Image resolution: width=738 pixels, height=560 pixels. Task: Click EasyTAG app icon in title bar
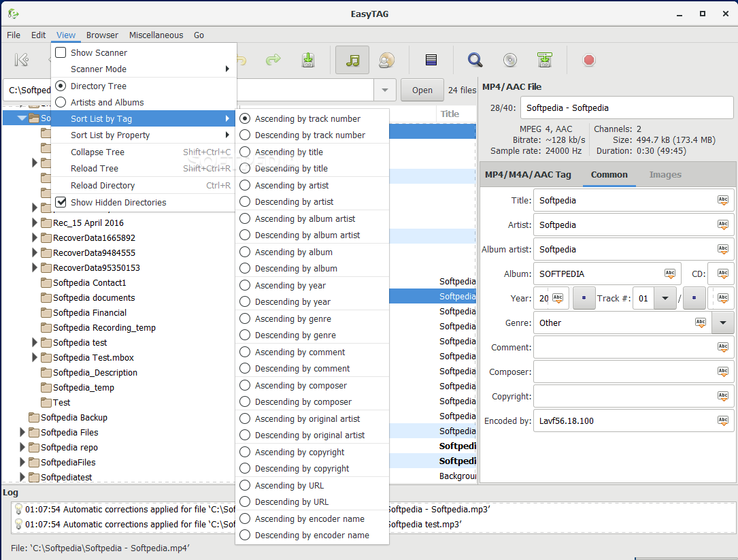(13, 14)
